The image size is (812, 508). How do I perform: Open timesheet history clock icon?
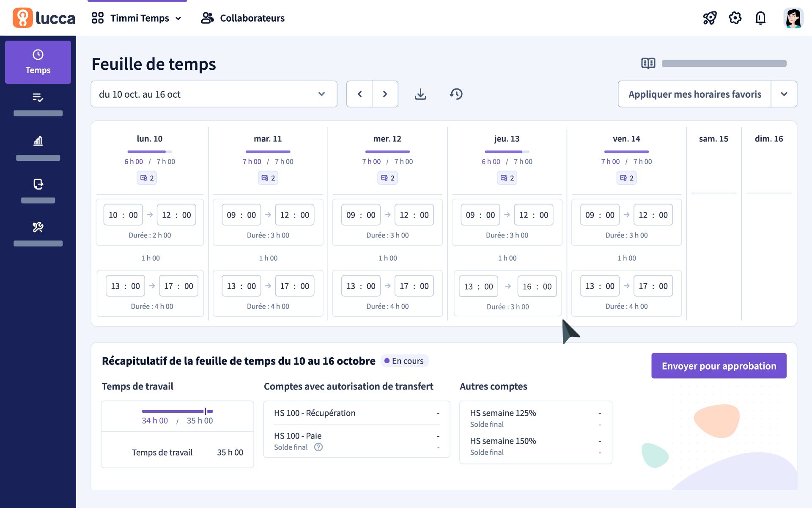[456, 94]
